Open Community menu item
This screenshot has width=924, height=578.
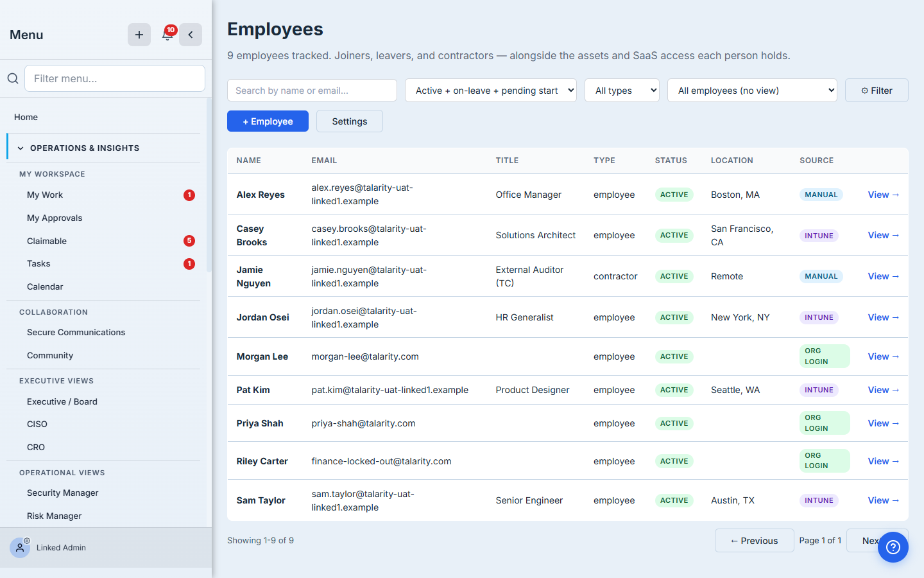click(x=50, y=356)
